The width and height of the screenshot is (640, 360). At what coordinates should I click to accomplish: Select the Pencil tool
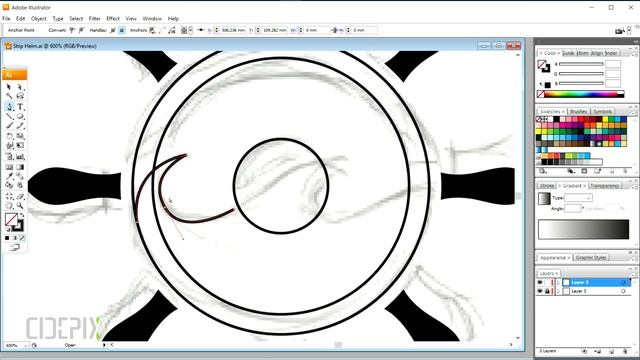(x=20, y=126)
